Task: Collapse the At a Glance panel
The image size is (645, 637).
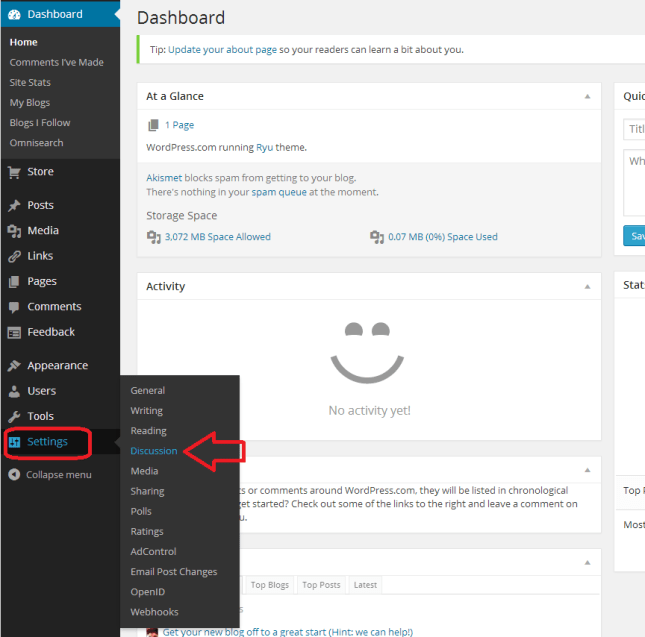Action: (x=587, y=97)
